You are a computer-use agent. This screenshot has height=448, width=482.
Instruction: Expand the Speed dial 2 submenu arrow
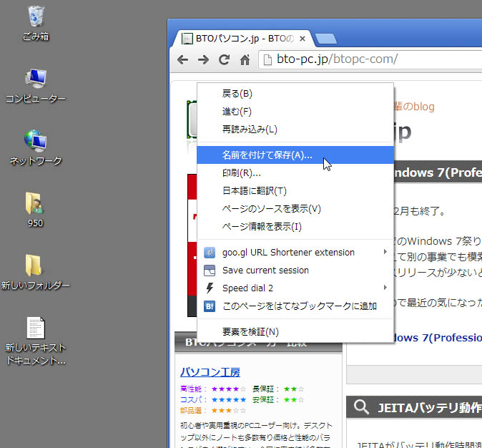click(x=385, y=288)
